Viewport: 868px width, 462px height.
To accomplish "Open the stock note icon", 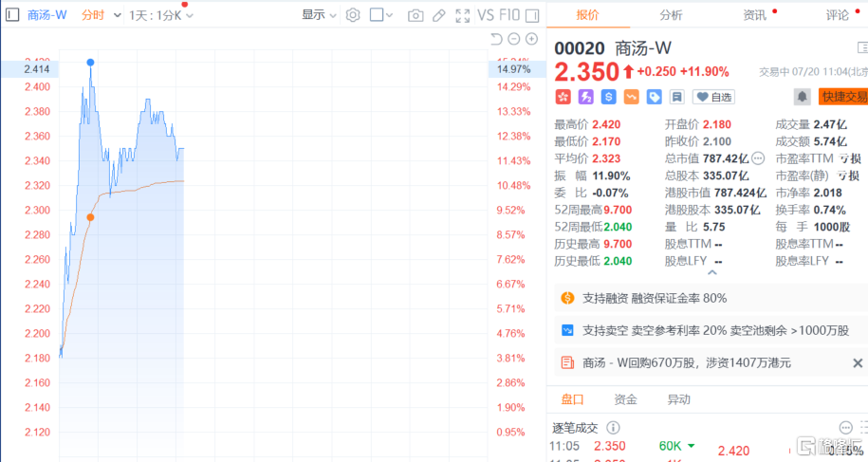I will pyautogui.click(x=676, y=97).
